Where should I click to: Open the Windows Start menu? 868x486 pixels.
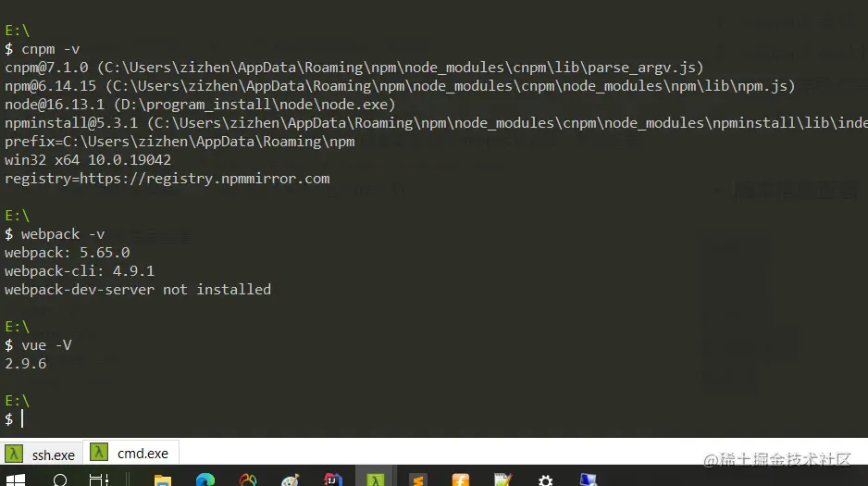pyautogui.click(x=16, y=480)
